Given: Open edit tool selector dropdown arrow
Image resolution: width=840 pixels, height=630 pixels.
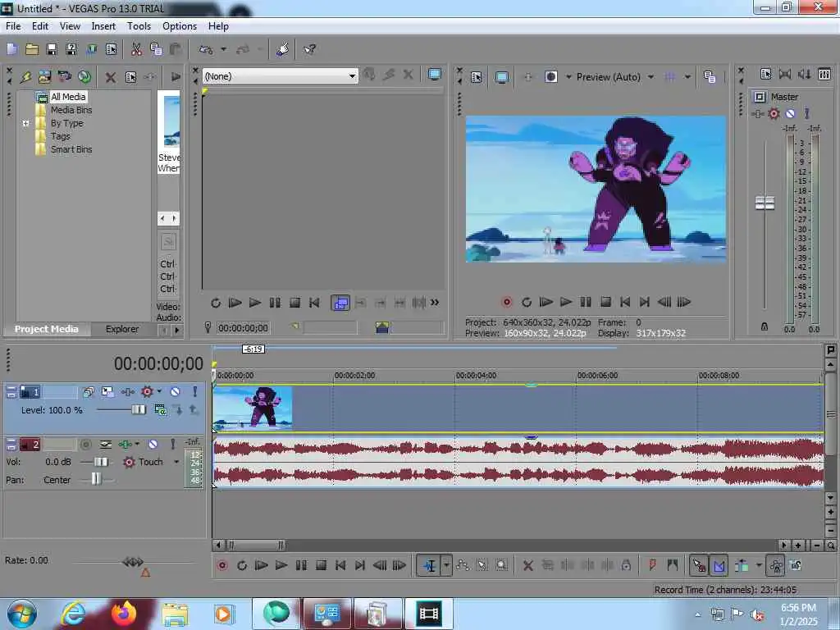Looking at the screenshot, I should 446,565.
